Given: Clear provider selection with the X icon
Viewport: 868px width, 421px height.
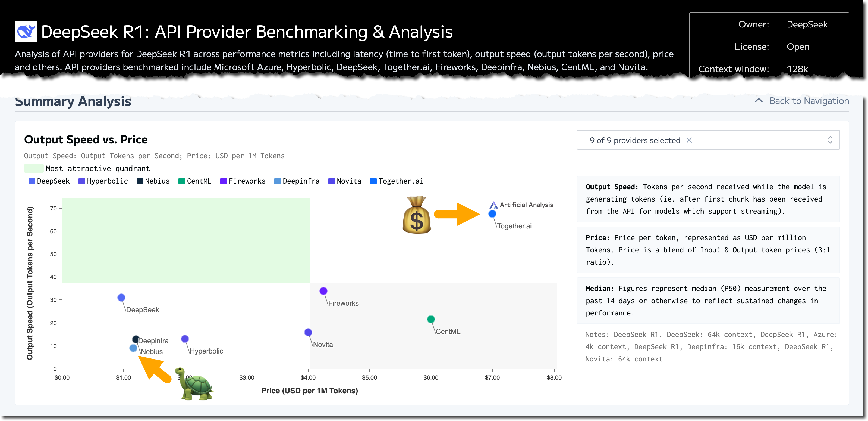Looking at the screenshot, I should (689, 140).
